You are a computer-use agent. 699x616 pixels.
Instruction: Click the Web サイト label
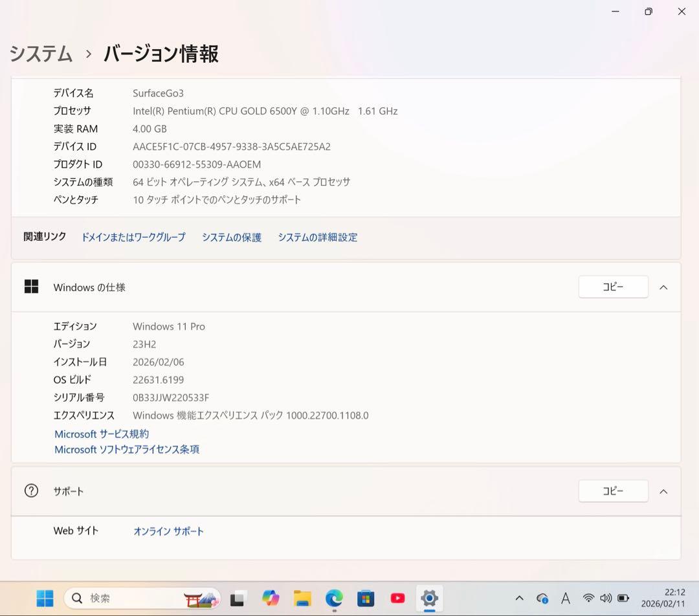click(76, 531)
